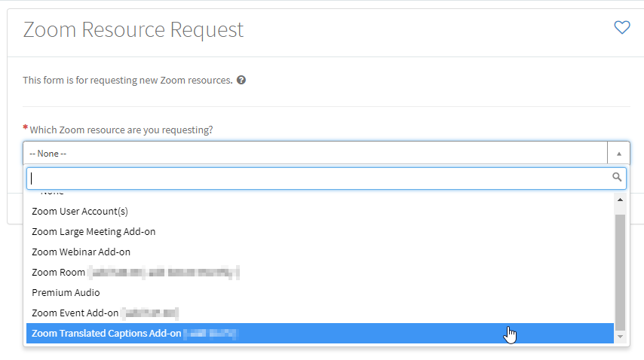This screenshot has height=360, width=644.
Task: Click the list scrollbar down arrow
Action: pyautogui.click(x=621, y=337)
